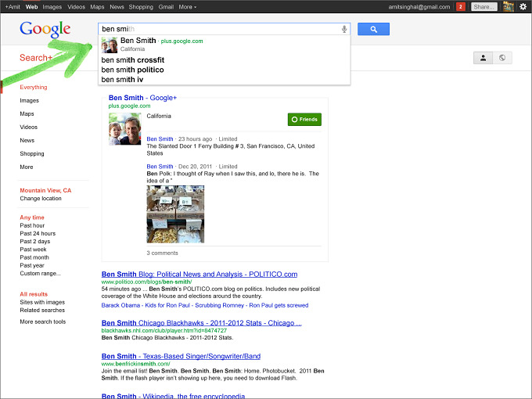The width and height of the screenshot is (532, 399).
Task: Open Ben Smith post from Dec 20, 2011
Action: 160,167
